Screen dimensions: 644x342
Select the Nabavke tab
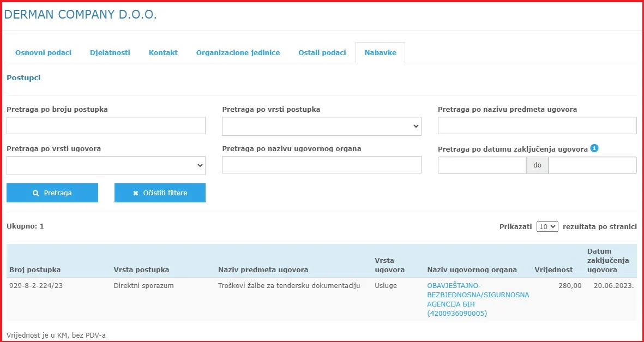coord(380,52)
